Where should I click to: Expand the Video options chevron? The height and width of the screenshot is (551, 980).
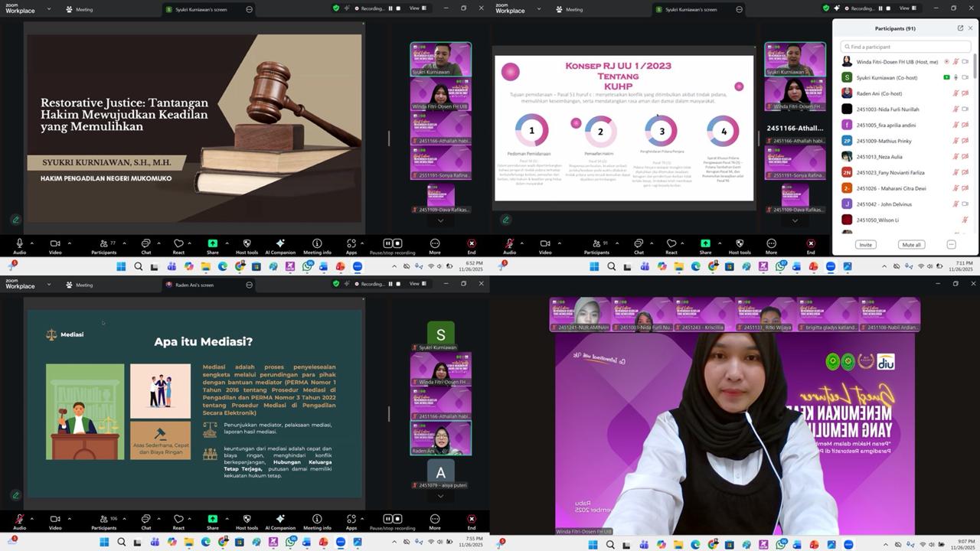(x=69, y=243)
